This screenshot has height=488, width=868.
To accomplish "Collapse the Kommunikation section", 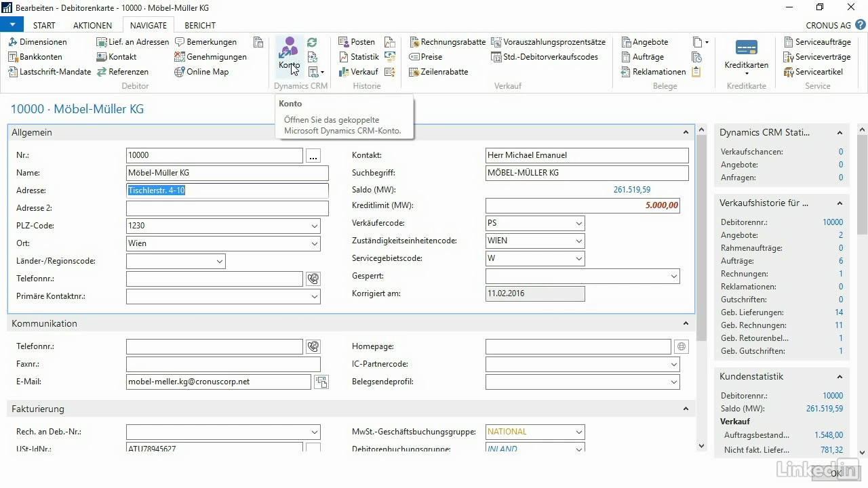I will [x=686, y=324].
